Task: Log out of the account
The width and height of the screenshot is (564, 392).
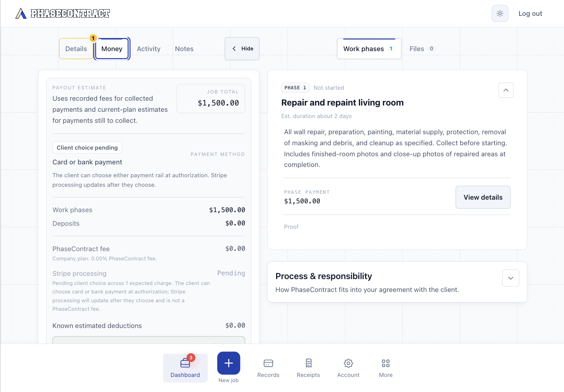Action: (530, 14)
